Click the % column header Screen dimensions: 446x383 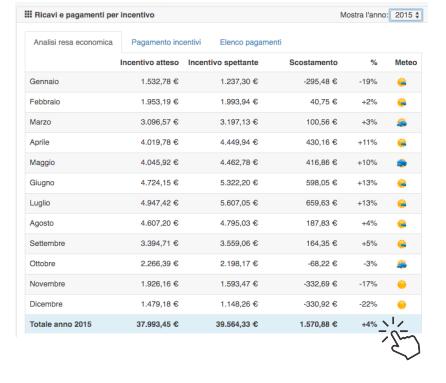tap(374, 62)
